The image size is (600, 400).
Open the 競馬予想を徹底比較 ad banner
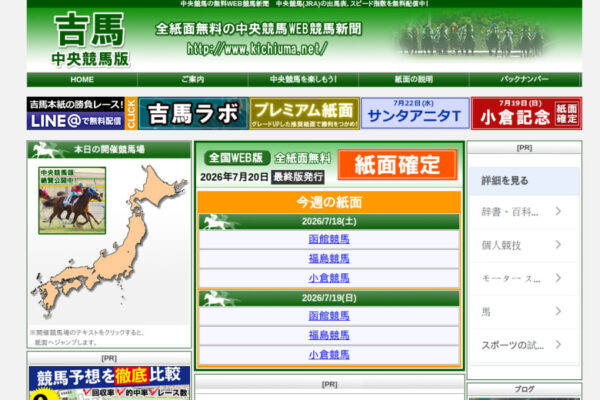coord(109,383)
